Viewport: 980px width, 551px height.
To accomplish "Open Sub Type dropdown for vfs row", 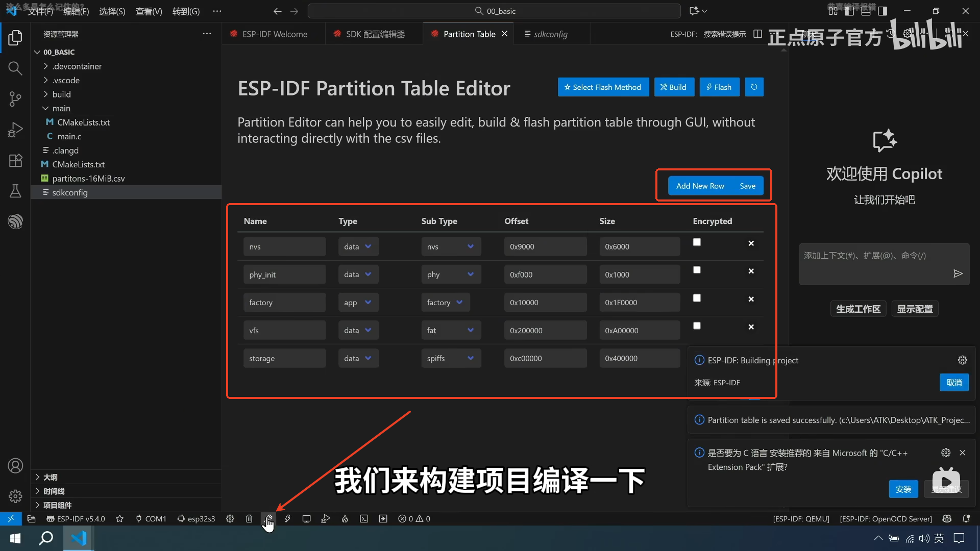I will click(x=451, y=331).
